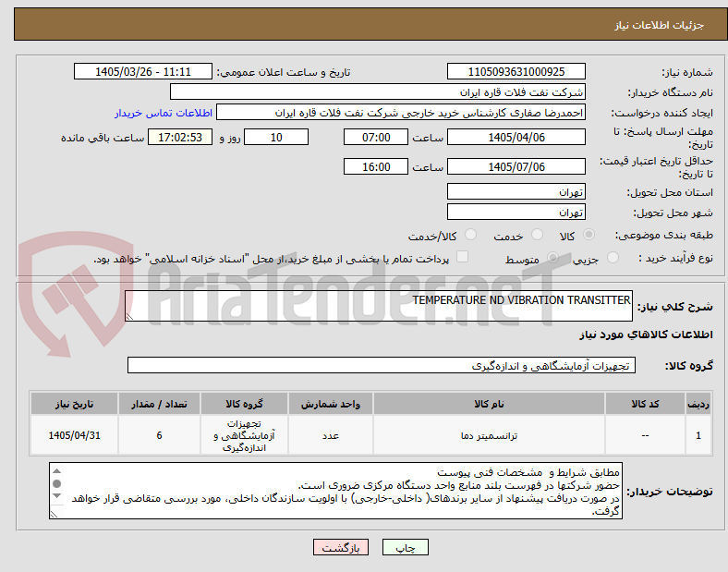Click the واحد شمارش column header
728x572 pixels.
pos(331,404)
